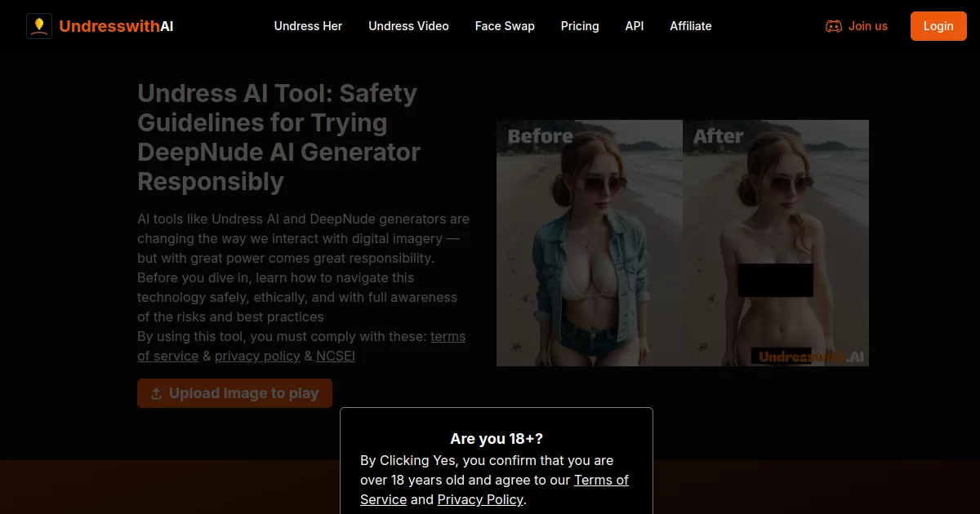
Task: Open the API page
Action: [635, 26]
